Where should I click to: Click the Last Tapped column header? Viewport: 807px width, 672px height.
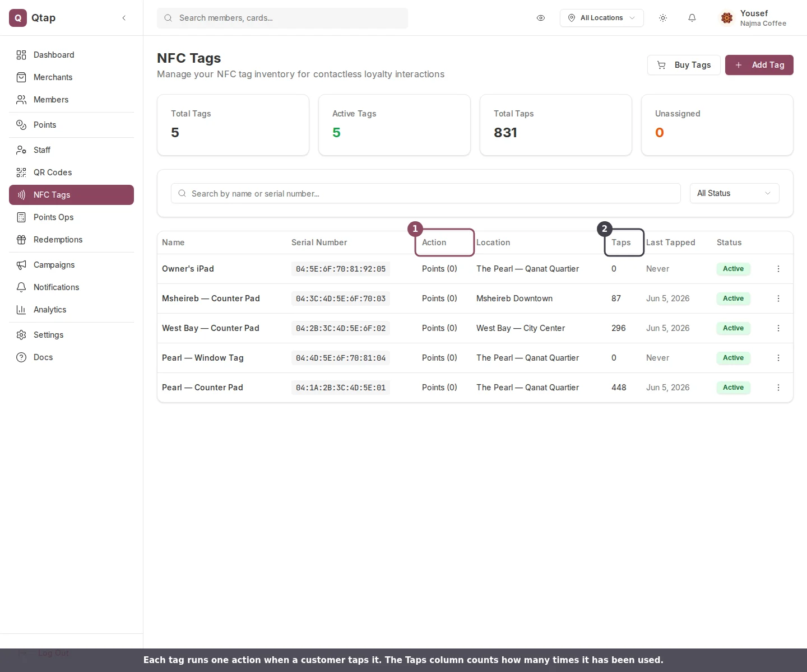pos(670,242)
